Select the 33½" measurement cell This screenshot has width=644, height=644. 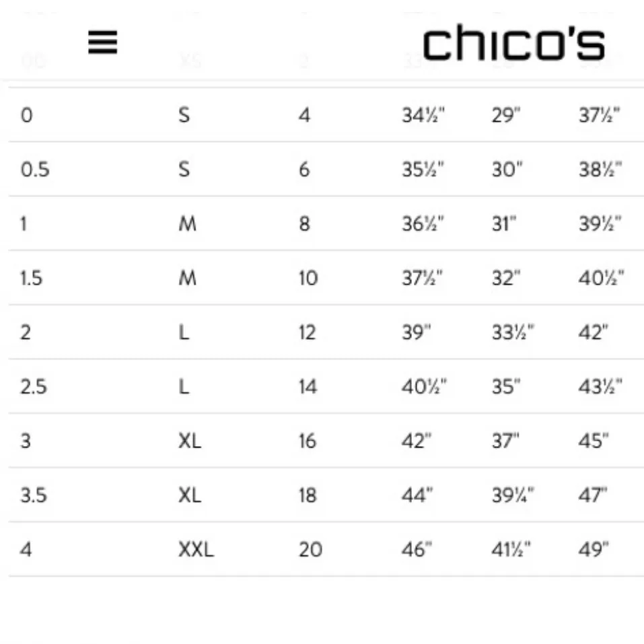[x=513, y=332]
